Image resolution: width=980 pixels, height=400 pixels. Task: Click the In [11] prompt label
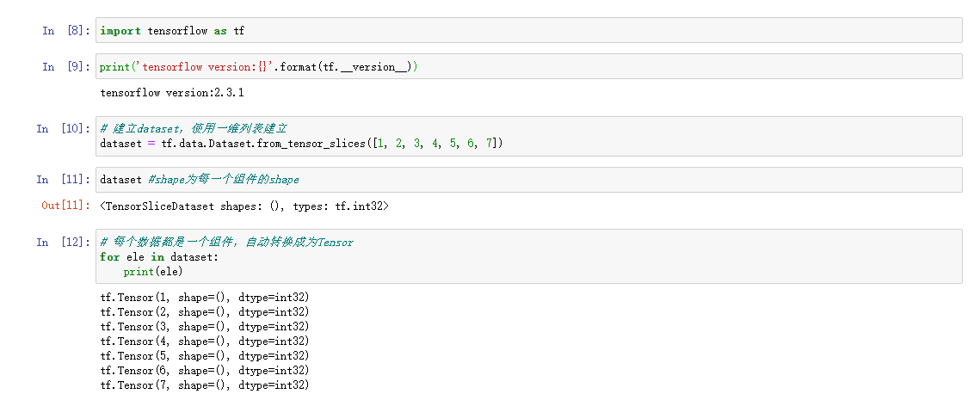point(64,180)
